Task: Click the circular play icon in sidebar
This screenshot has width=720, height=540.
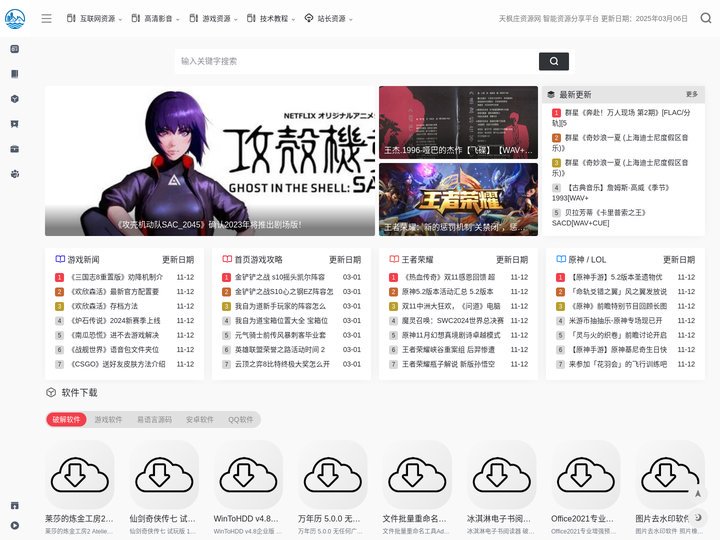Action: 15,526
